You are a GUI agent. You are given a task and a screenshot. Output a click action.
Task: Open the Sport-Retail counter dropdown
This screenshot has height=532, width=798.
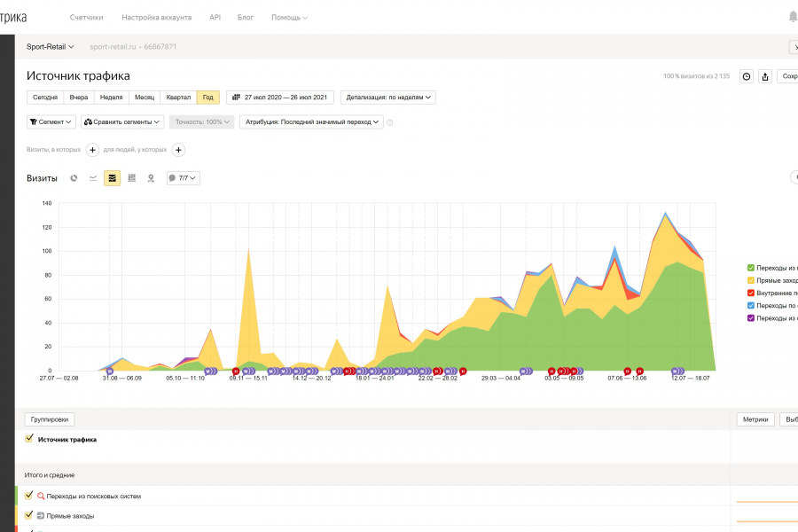coord(50,47)
